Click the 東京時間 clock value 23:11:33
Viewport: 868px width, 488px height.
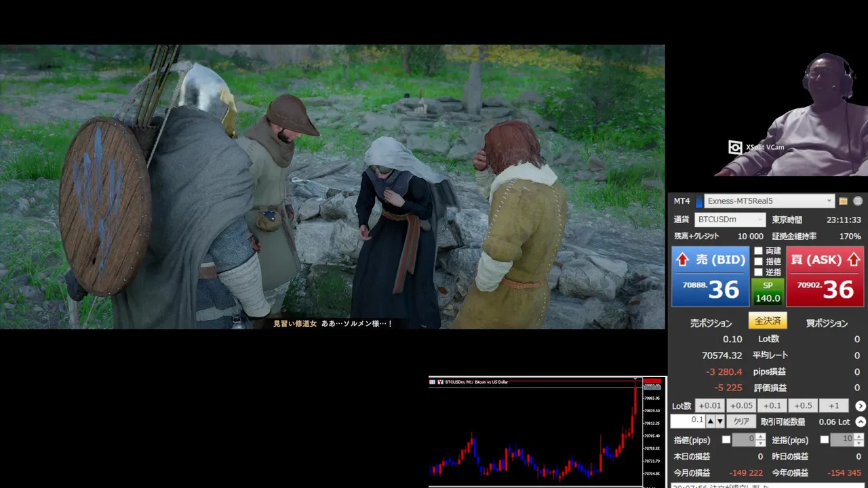(x=844, y=220)
